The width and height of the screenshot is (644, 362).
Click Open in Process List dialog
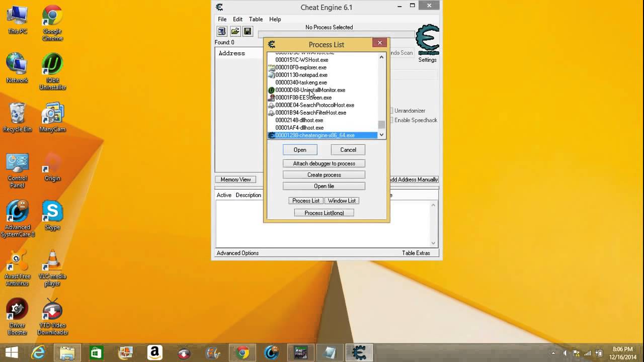pos(300,150)
